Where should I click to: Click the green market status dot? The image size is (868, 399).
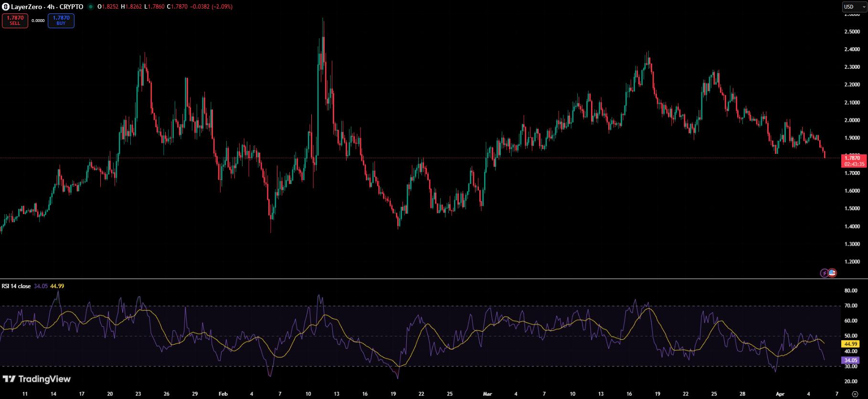90,7
